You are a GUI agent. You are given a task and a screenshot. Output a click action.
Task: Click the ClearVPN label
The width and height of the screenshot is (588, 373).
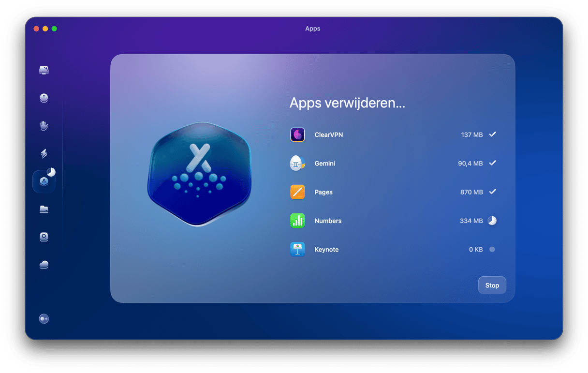329,135
